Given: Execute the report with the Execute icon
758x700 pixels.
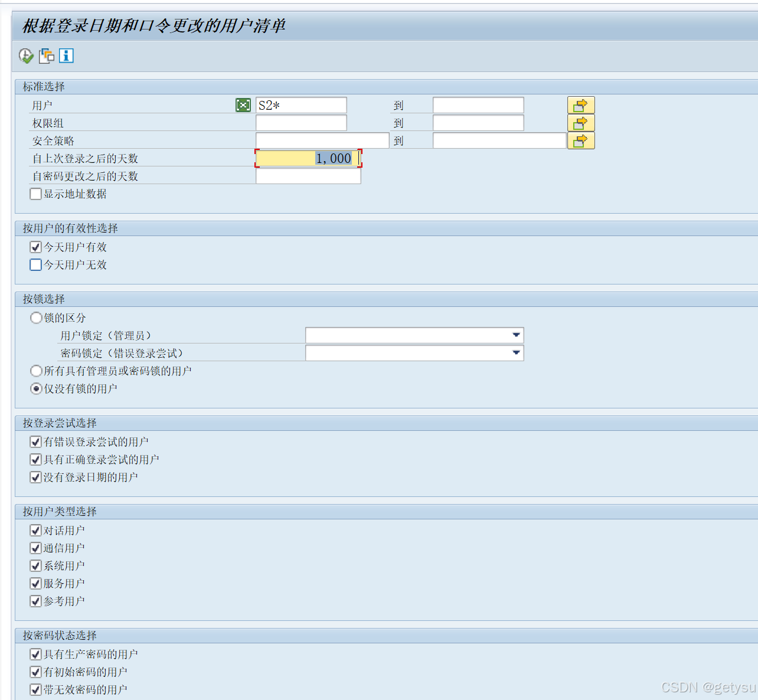Looking at the screenshot, I should (25, 55).
